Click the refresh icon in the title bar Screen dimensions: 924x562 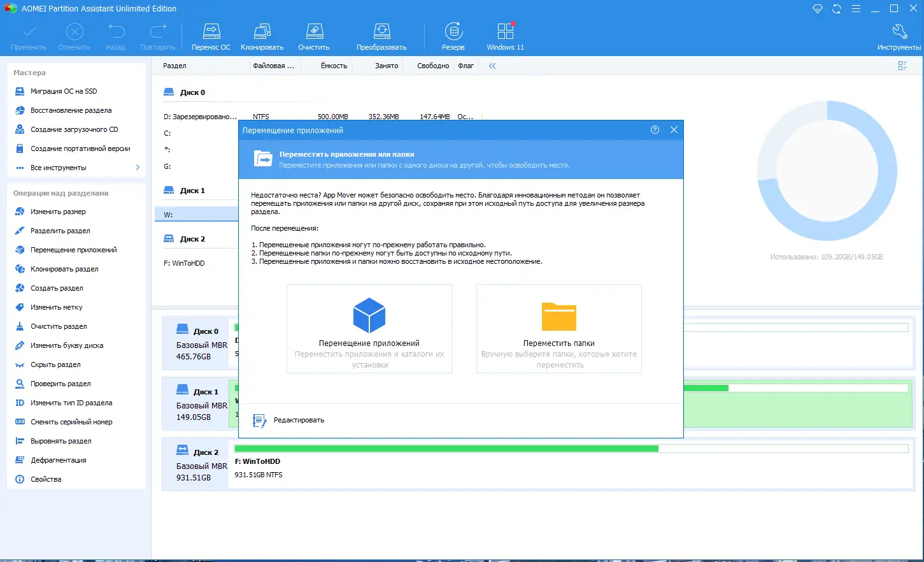click(x=837, y=9)
